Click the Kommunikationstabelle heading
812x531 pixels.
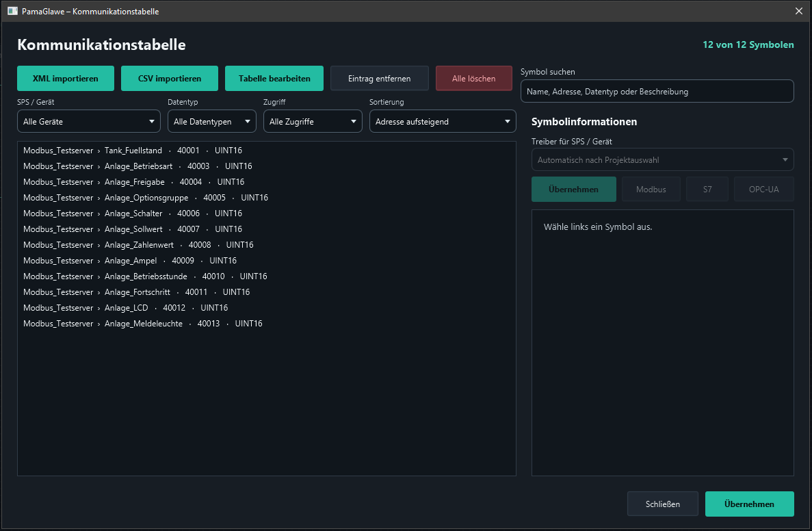(101, 44)
